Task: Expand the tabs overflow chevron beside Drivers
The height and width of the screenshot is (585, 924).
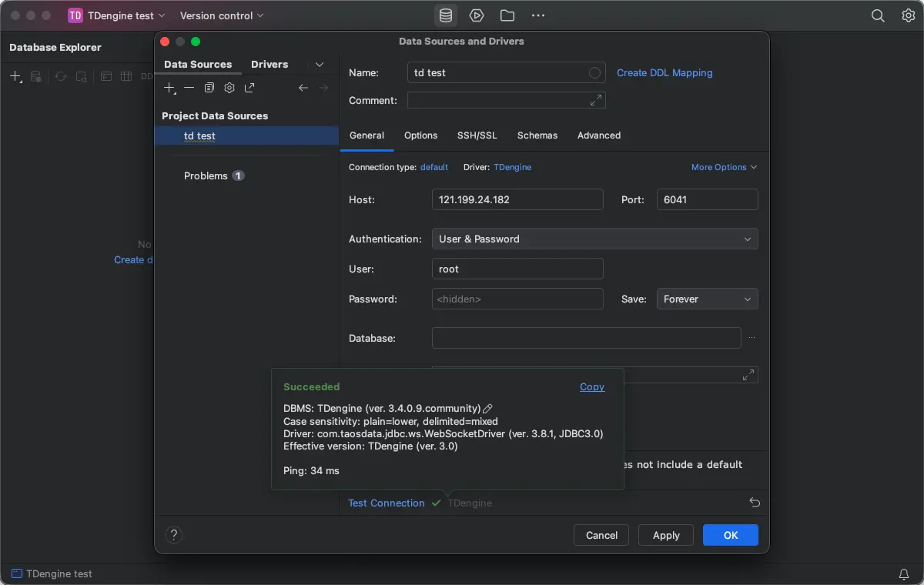Action: coord(320,65)
